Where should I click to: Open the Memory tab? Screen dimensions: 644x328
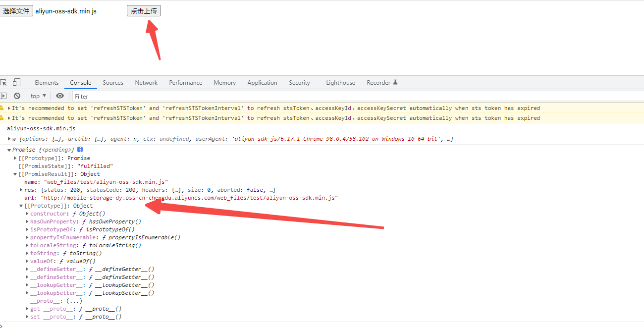(x=225, y=83)
